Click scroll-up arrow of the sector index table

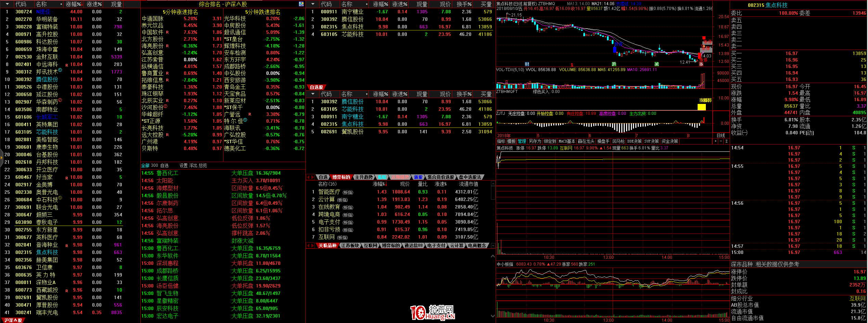493,184
